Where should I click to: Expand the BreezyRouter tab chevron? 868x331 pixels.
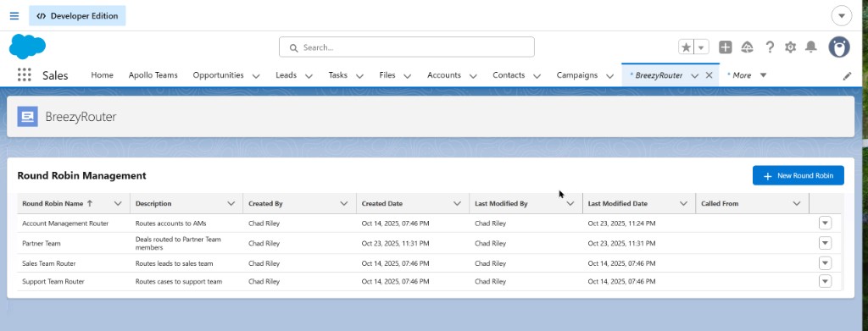tap(695, 76)
